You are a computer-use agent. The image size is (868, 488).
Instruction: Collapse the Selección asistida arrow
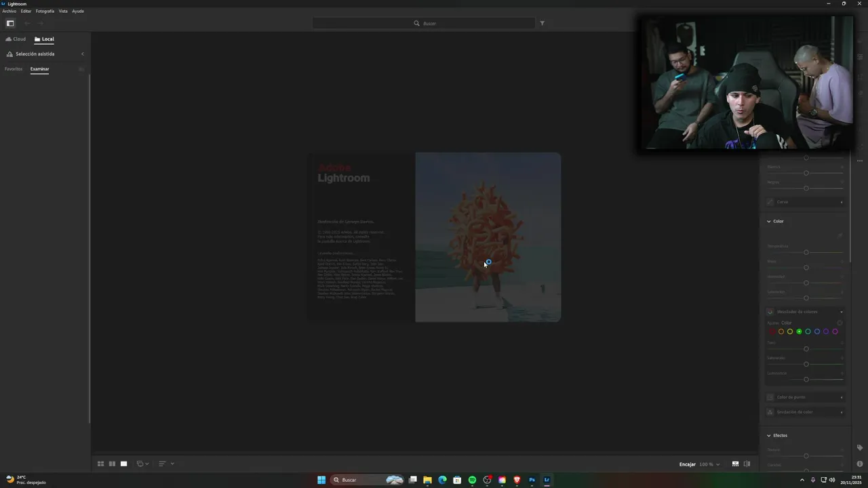tap(83, 54)
